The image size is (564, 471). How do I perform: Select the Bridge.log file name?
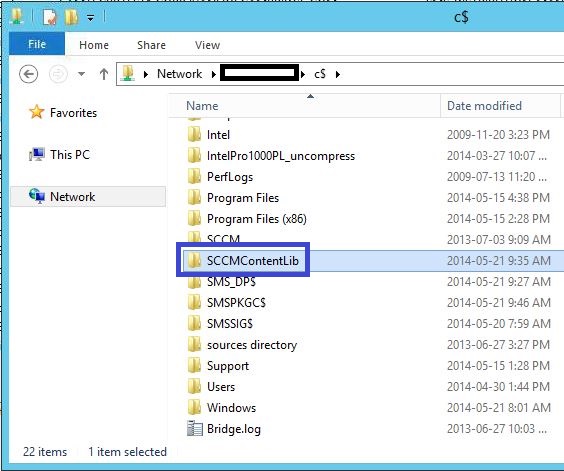tap(234, 429)
